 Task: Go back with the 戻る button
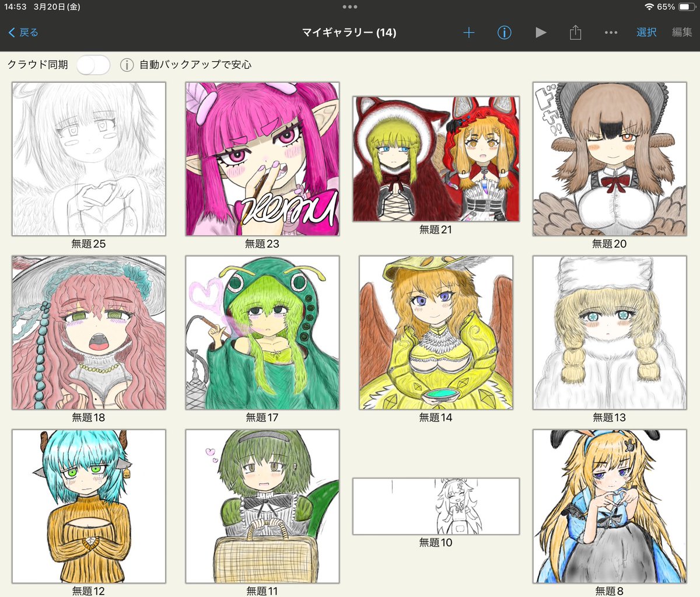coord(23,33)
